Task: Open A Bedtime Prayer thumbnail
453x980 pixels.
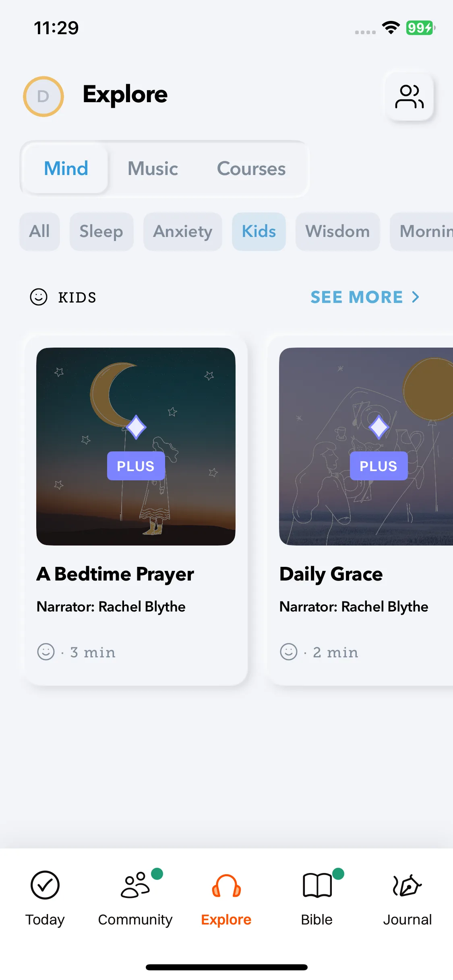Action: pos(136,447)
